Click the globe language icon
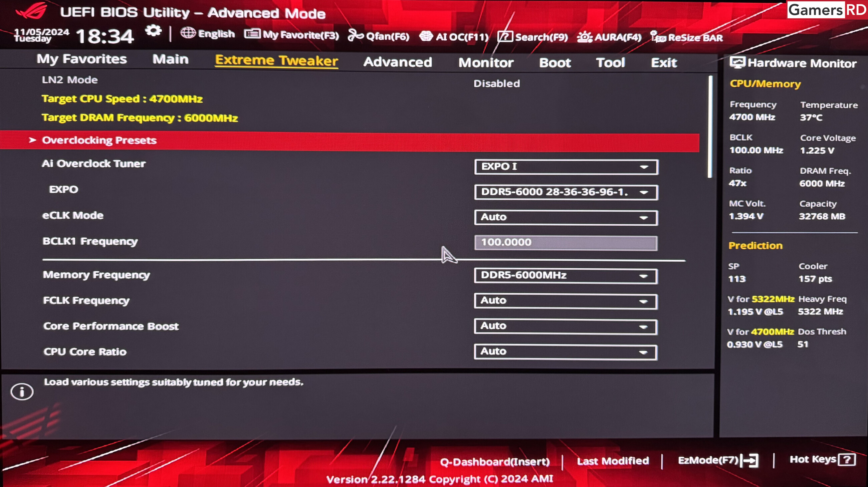 point(188,33)
